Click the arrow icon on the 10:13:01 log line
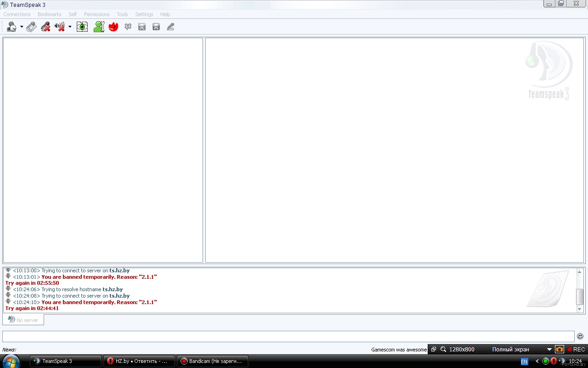588x368 pixels. tap(8, 276)
